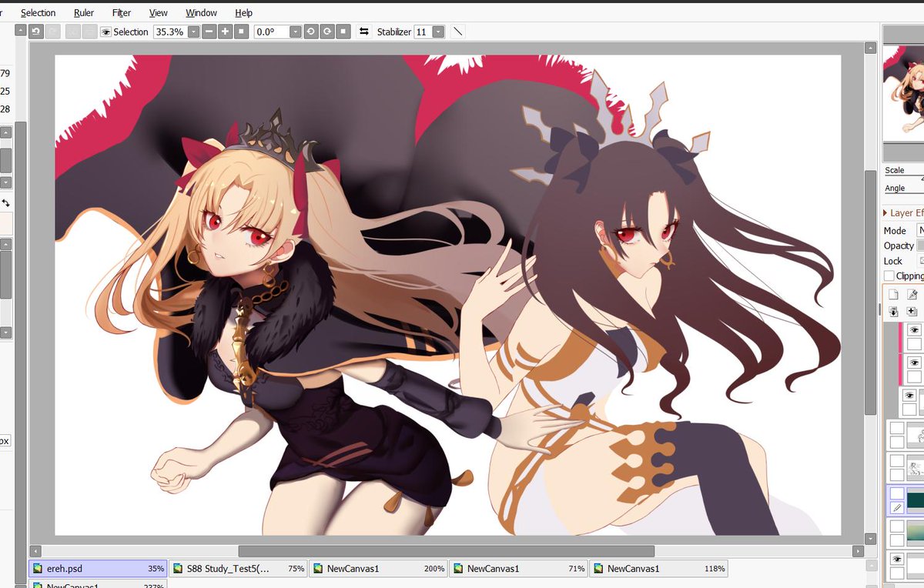Click the greyed redo button in toolbar
Image resolution: width=924 pixels, height=588 pixels.
52,32
